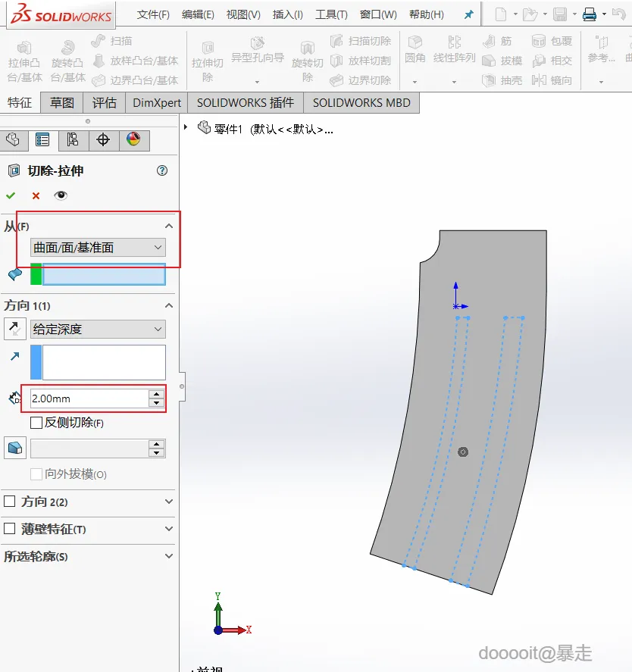Image resolution: width=632 pixels, height=672 pixels.
Task: Switch to the 草图 tab
Action: point(62,103)
